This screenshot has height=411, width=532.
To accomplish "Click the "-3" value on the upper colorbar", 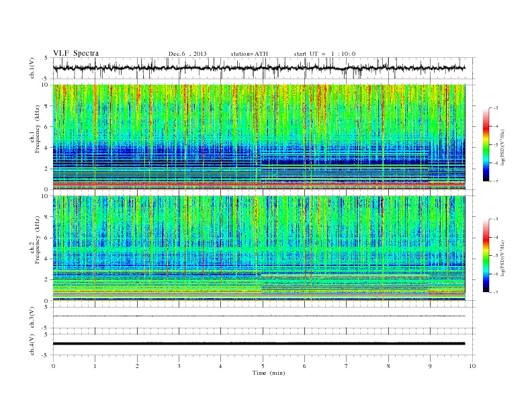I will (x=496, y=108).
